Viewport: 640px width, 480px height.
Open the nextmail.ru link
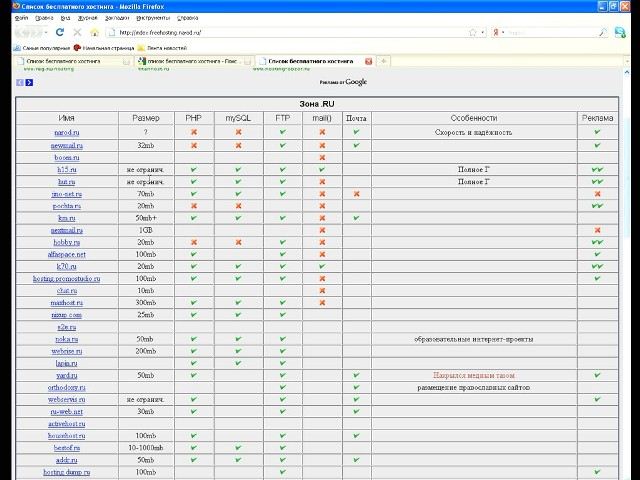click(x=67, y=231)
